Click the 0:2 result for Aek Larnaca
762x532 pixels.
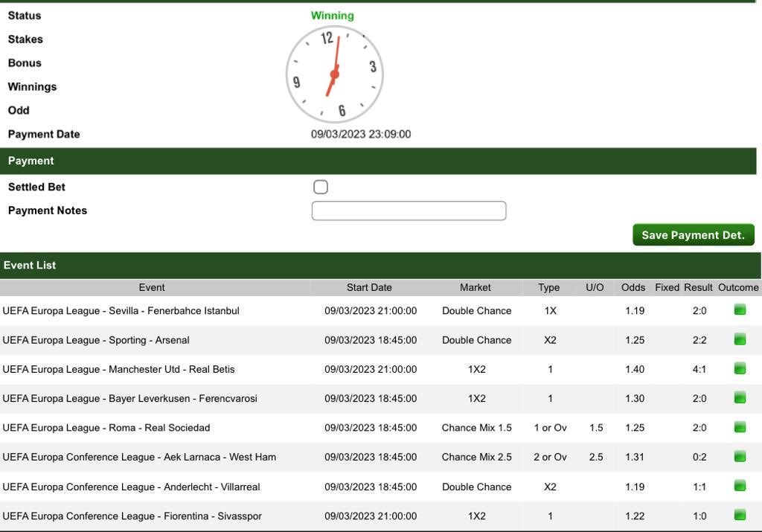pyautogui.click(x=699, y=457)
